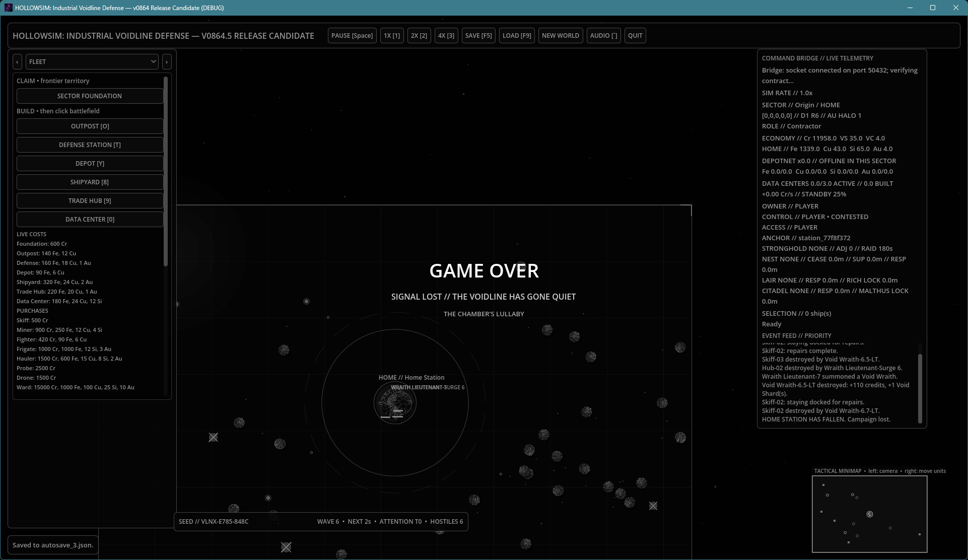Screen dimensions: 968x560
Task: Click the PAUSE [Space] button
Action: 352,36
